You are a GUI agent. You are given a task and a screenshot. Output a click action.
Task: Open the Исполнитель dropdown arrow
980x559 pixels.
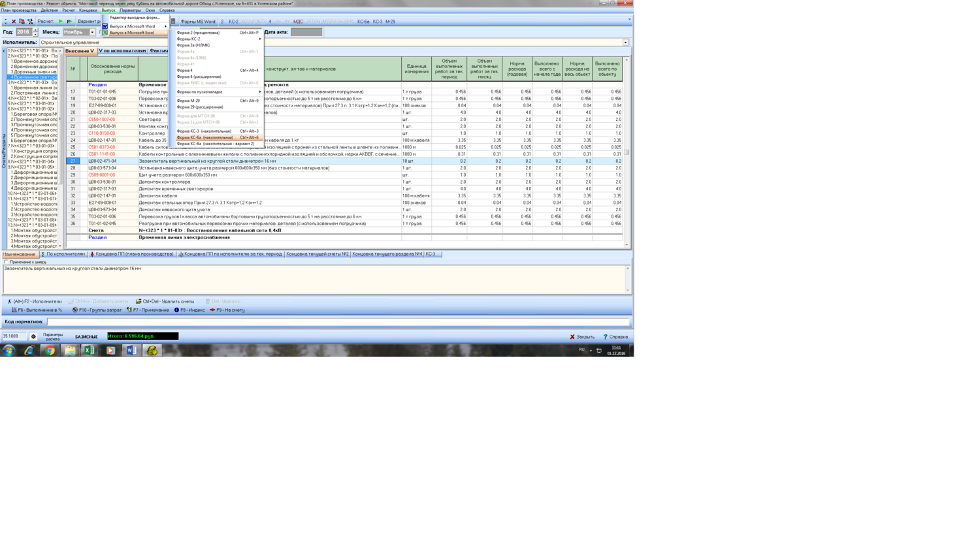pos(625,42)
